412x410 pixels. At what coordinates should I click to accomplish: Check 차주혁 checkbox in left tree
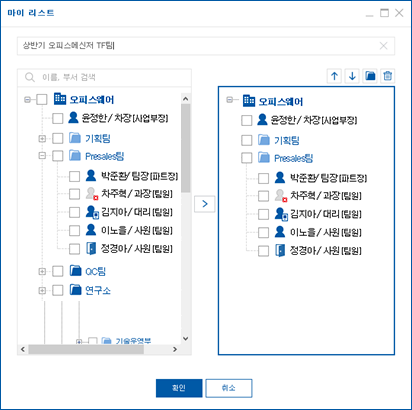(x=74, y=194)
